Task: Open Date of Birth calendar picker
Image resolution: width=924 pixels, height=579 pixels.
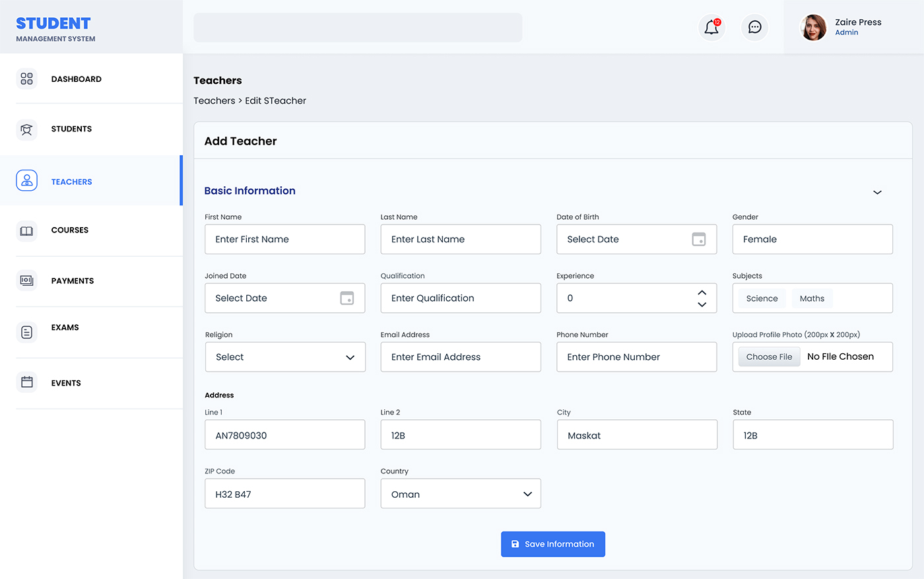Action: pyautogui.click(x=698, y=239)
